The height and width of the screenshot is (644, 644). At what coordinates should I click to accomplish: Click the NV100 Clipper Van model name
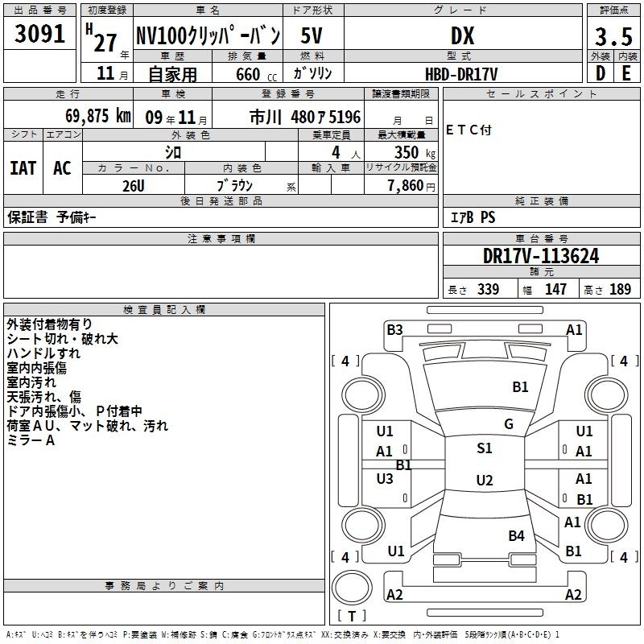[x=207, y=35]
